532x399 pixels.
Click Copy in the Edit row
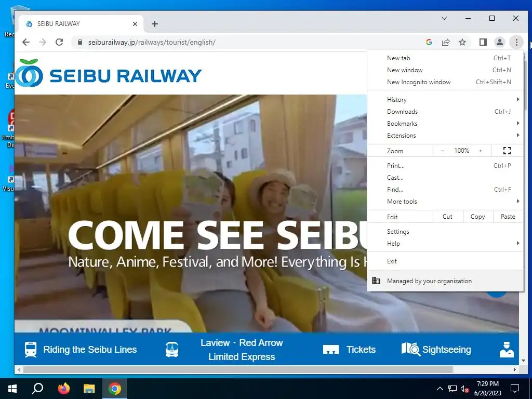coord(478,217)
